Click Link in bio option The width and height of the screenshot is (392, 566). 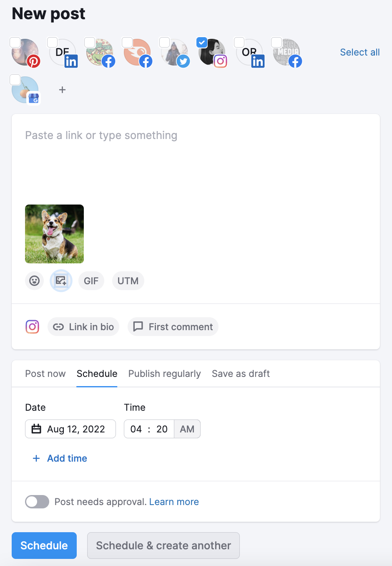(83, 327)
